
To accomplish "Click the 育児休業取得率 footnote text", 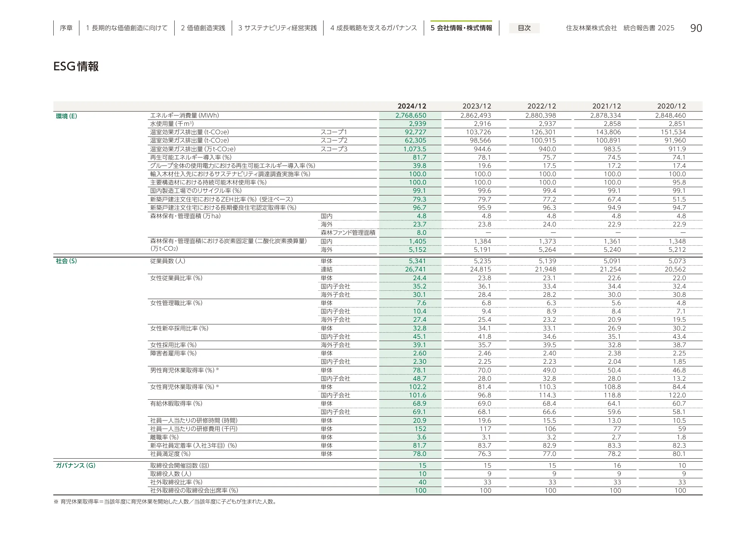I will 168,502.
